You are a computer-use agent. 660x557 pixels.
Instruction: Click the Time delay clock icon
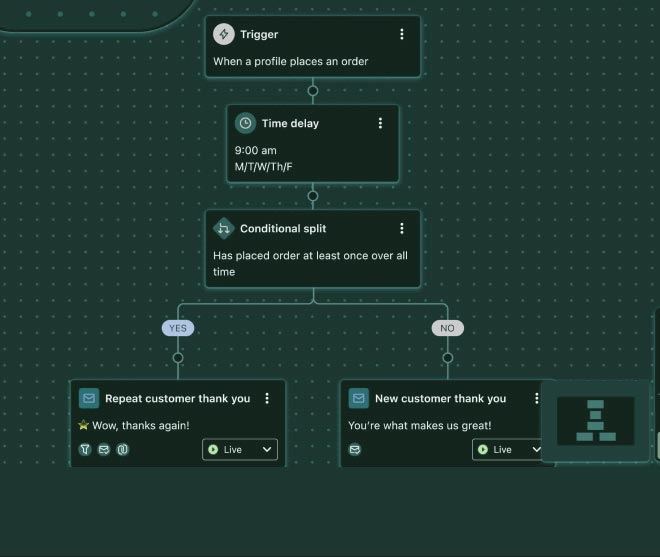245,123
